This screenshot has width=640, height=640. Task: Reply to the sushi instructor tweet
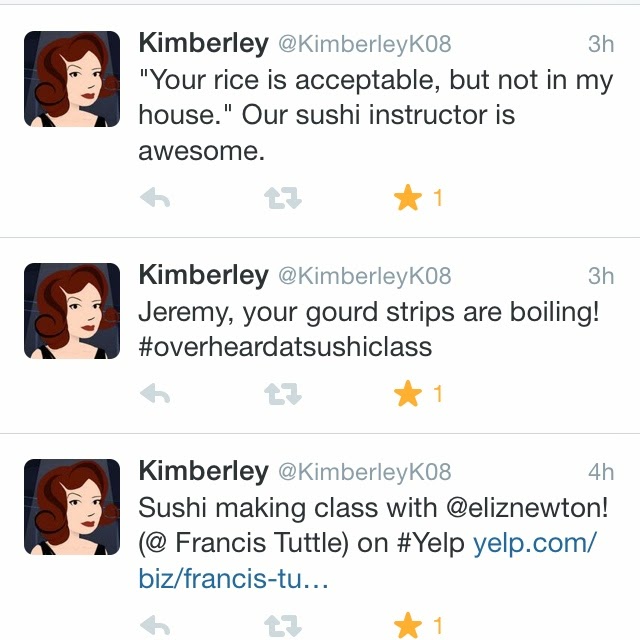155,199
